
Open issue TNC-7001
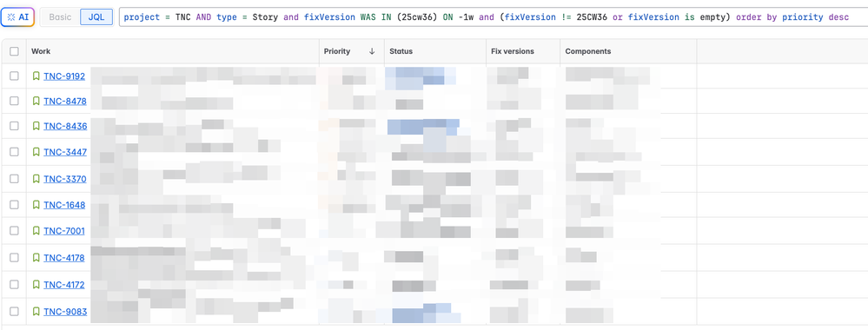tap(64, 231)
